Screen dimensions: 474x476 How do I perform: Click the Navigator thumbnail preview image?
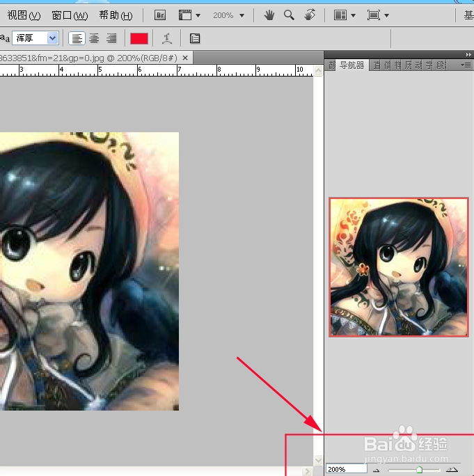(399, 267)
